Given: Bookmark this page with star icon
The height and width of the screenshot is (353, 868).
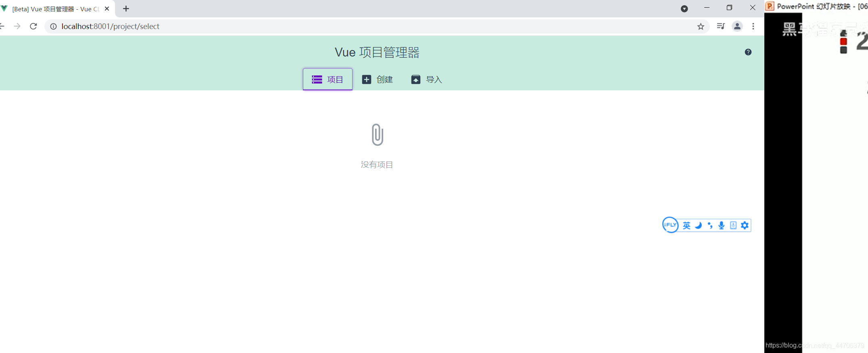Looking at the screenshot, I should (701, 26).
